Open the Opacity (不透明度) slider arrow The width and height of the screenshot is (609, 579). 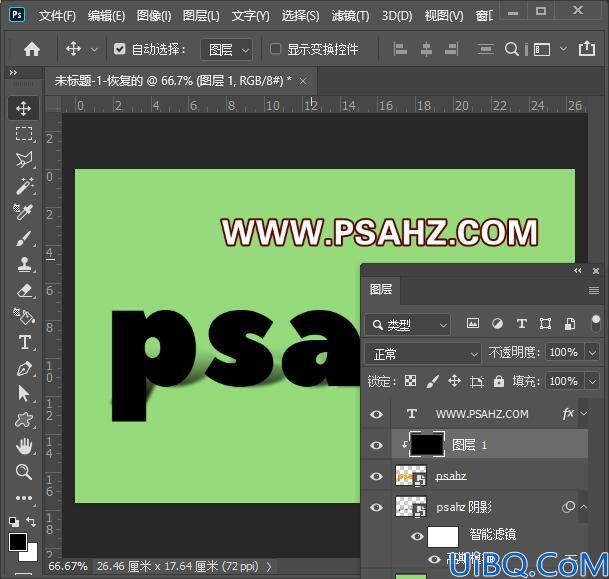(x=592, y=353)
